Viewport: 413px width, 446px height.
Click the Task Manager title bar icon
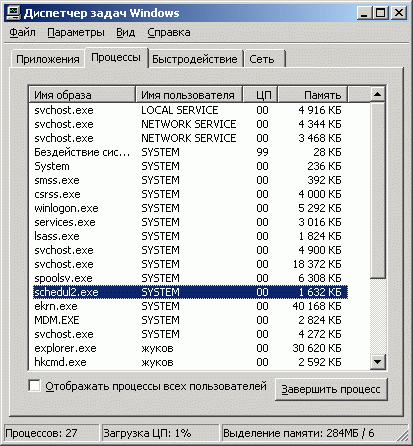click(14, 13)
